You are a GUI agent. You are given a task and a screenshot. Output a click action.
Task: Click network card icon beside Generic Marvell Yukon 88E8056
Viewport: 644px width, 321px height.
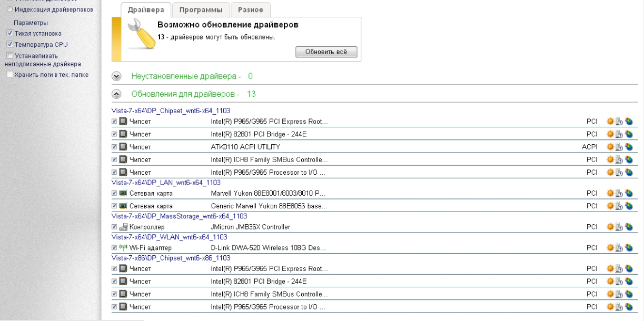123,206
